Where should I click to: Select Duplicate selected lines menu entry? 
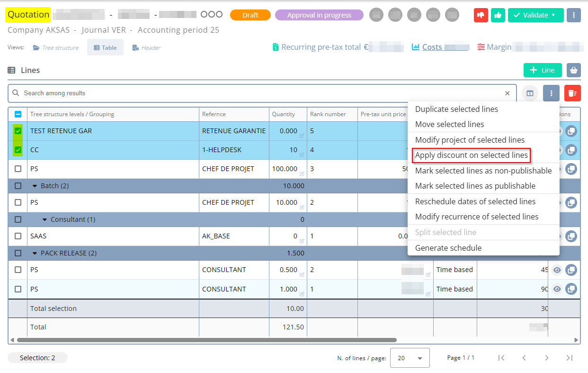click(456, 109)
